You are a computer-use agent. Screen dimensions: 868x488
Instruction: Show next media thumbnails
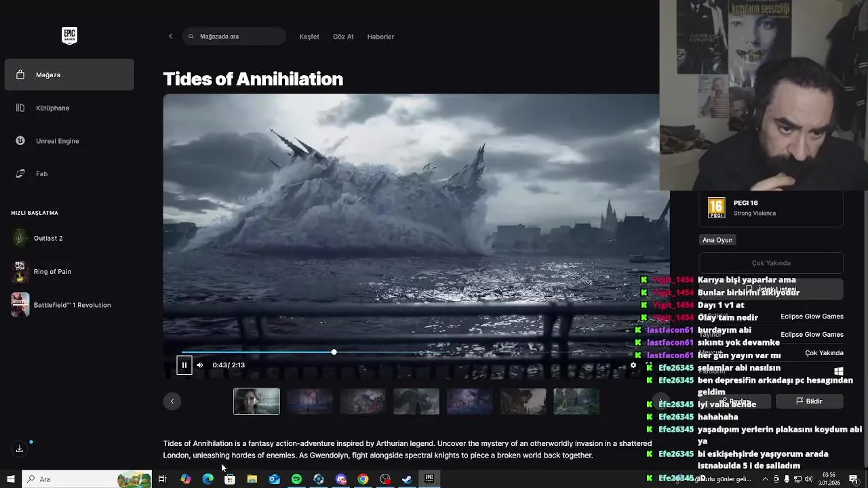point(660,401)
